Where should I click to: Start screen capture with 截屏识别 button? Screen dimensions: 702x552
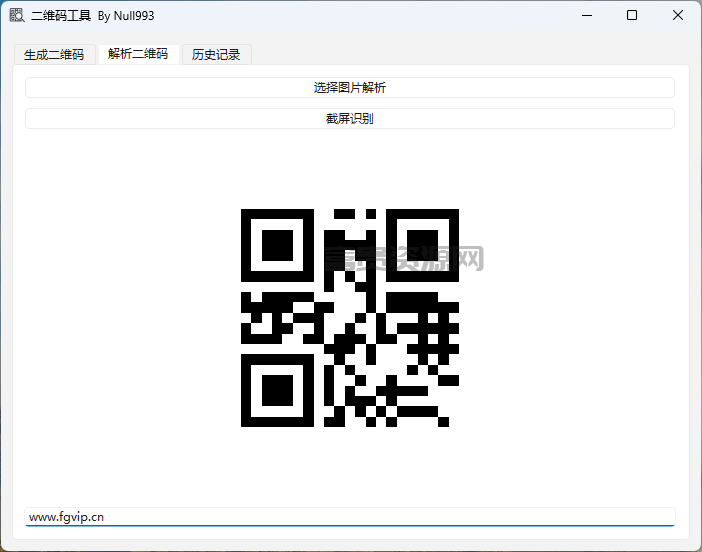350,119
